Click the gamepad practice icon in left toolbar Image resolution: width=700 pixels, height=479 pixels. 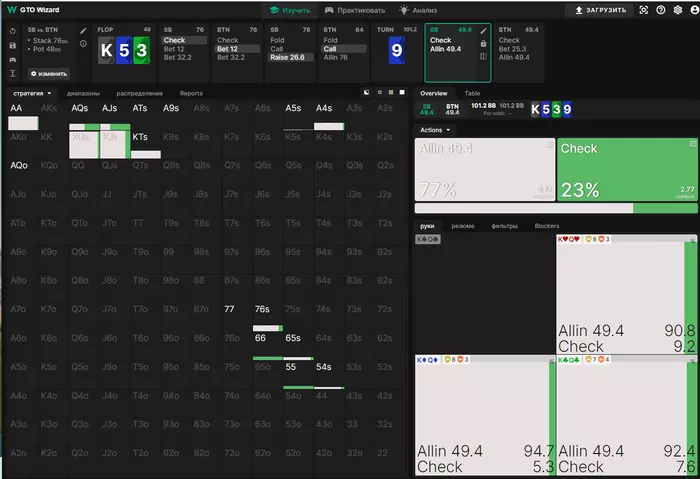[12, 59]
